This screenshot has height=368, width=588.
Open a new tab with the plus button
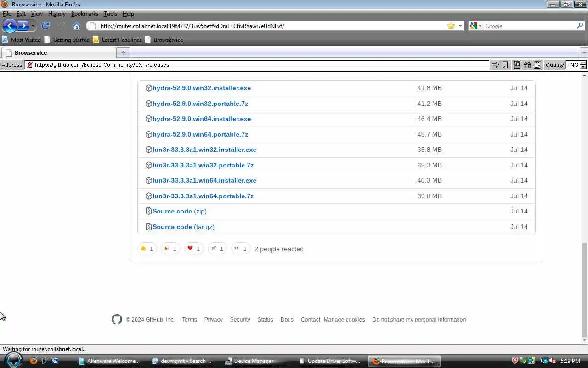[123, 52]
